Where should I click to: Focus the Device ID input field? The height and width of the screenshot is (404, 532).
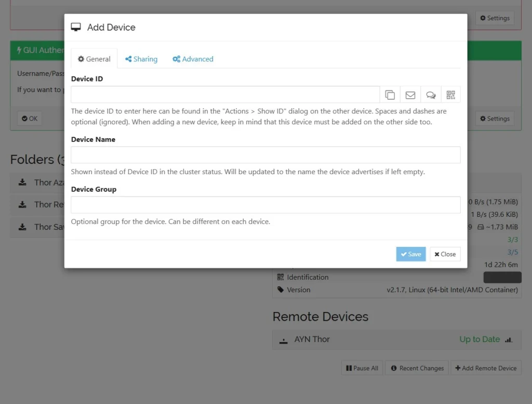point(225,95)
